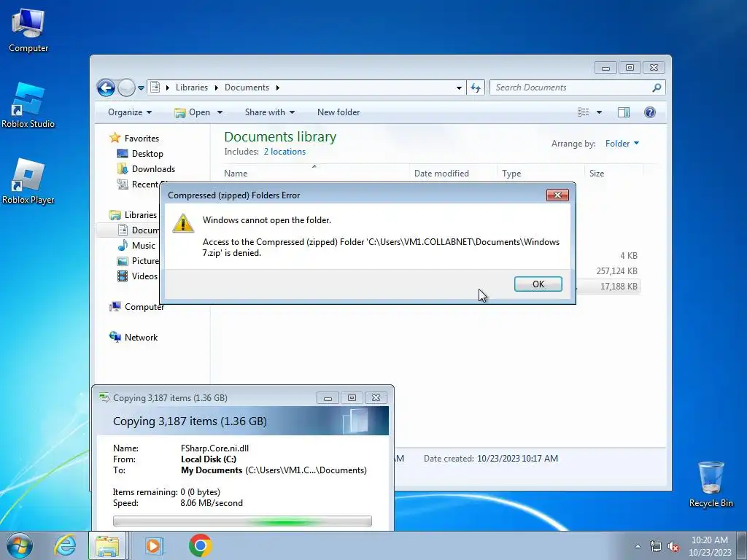Click the refresh button beside address bar
This screenshot has width=747, height=560.
click(x=475, y=87)
